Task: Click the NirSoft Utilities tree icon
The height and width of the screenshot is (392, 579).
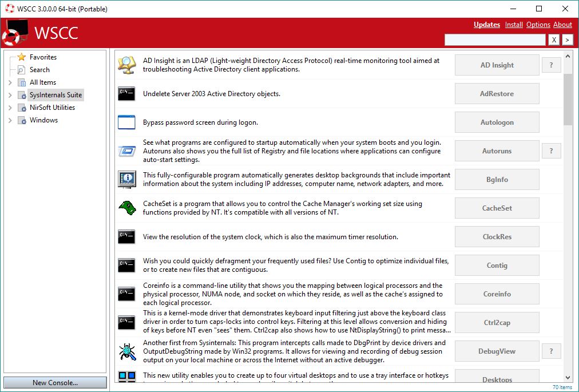Action: (22, 108)
